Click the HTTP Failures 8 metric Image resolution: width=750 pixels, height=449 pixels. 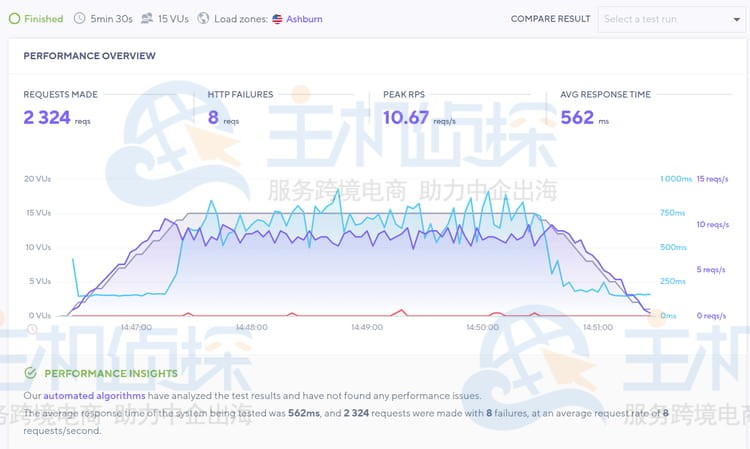point(214,118)
